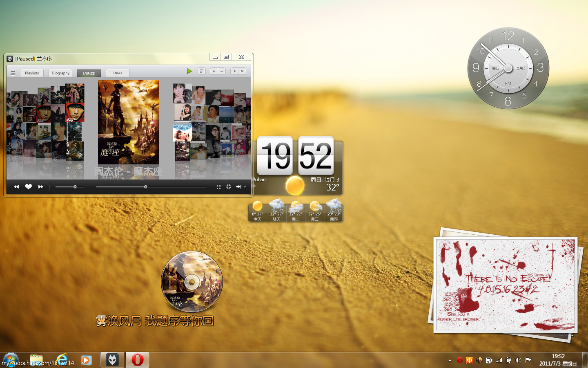The width and height of the screenshot is (588, 368).
Task: Click the CD disc desktop widget
Action: point(192,282)
